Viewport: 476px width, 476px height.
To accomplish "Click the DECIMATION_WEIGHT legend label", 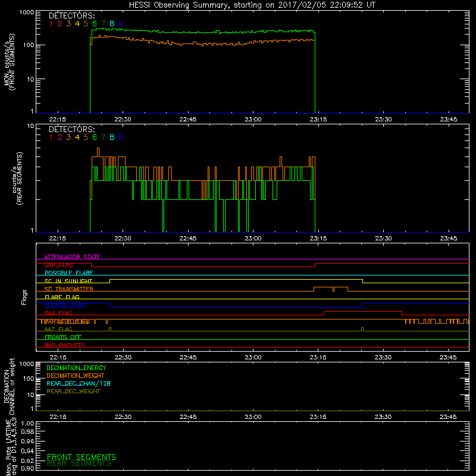I will (76, 375).
